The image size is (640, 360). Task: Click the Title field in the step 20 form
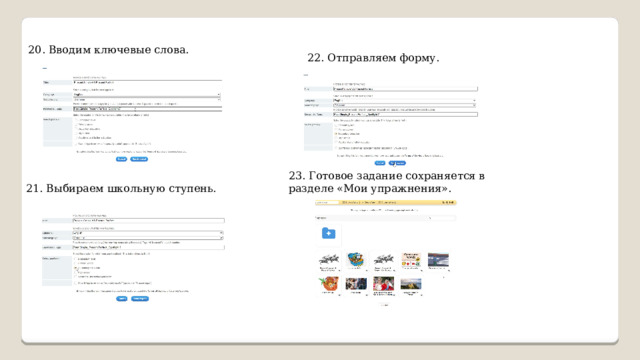tap(147, 82)
